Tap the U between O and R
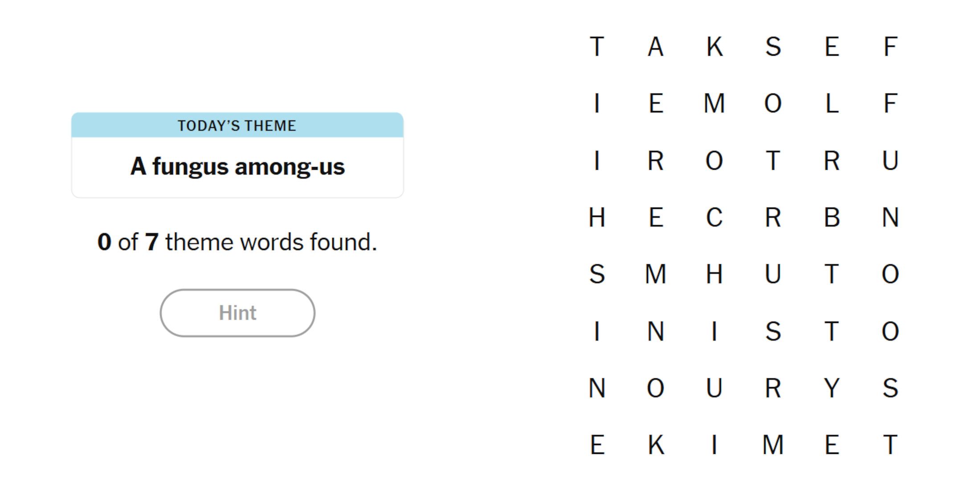 coord(714,388)
